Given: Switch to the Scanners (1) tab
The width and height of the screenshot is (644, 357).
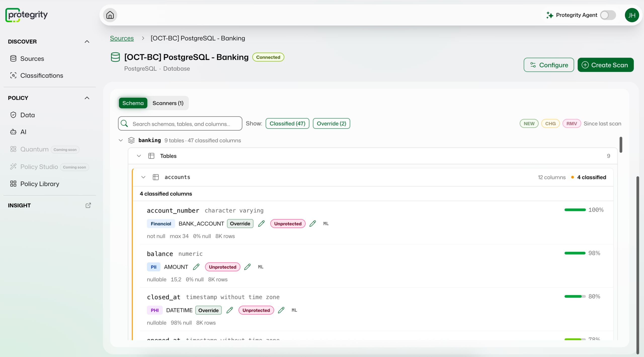Looking at the screenshot, I should click(168, 103).
